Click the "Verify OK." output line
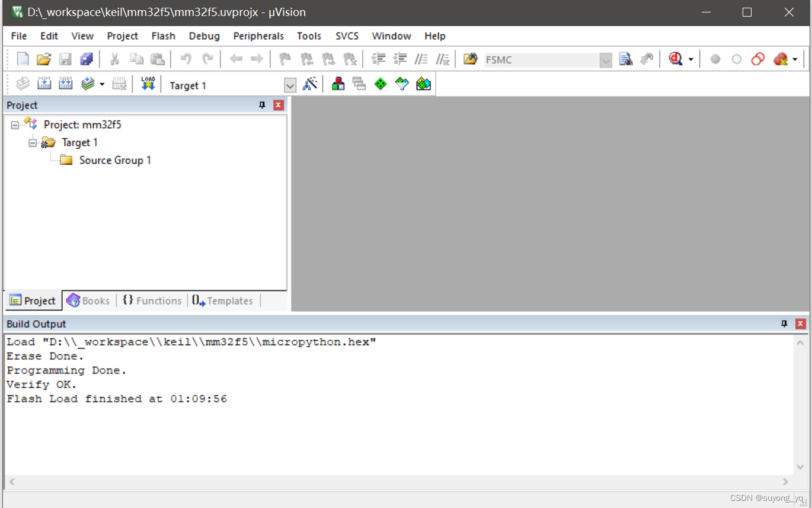Screen dimensions: 812x508 (42, 385)
